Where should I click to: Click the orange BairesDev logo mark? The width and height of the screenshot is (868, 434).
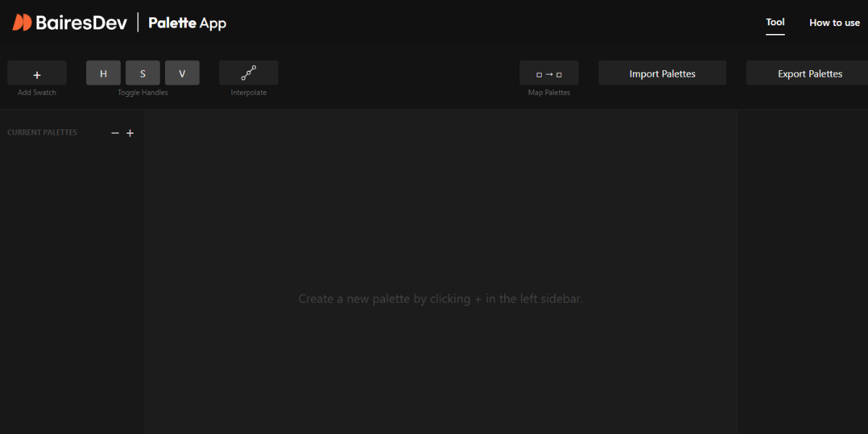point(22,22)
